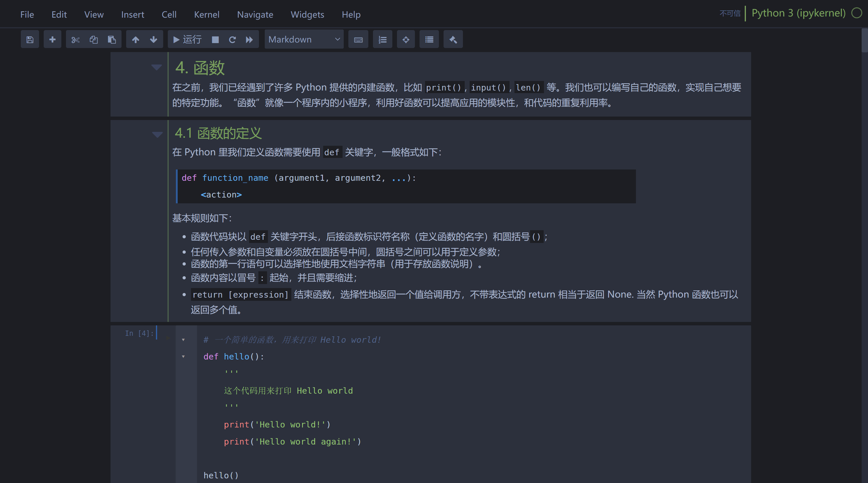Screen dimensions: 868x483
Task: Click the print('Hello world!') line
Action: click(x=277, y=425)
